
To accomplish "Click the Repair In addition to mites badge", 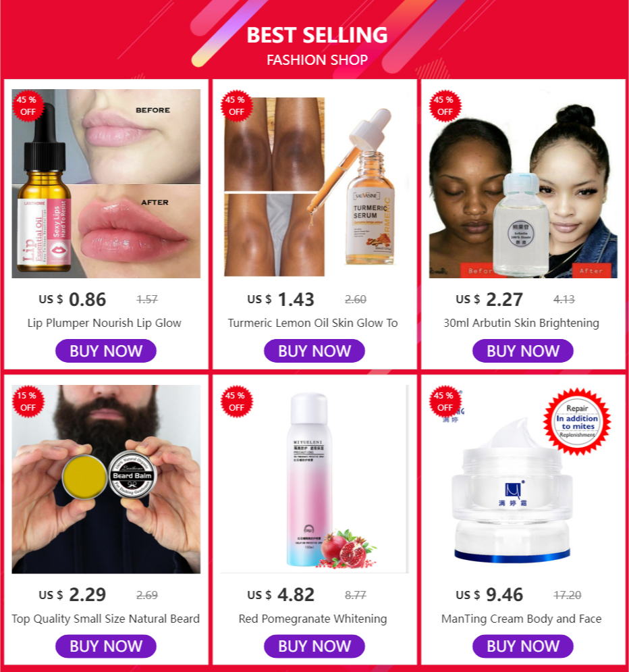I will [577, 421].
